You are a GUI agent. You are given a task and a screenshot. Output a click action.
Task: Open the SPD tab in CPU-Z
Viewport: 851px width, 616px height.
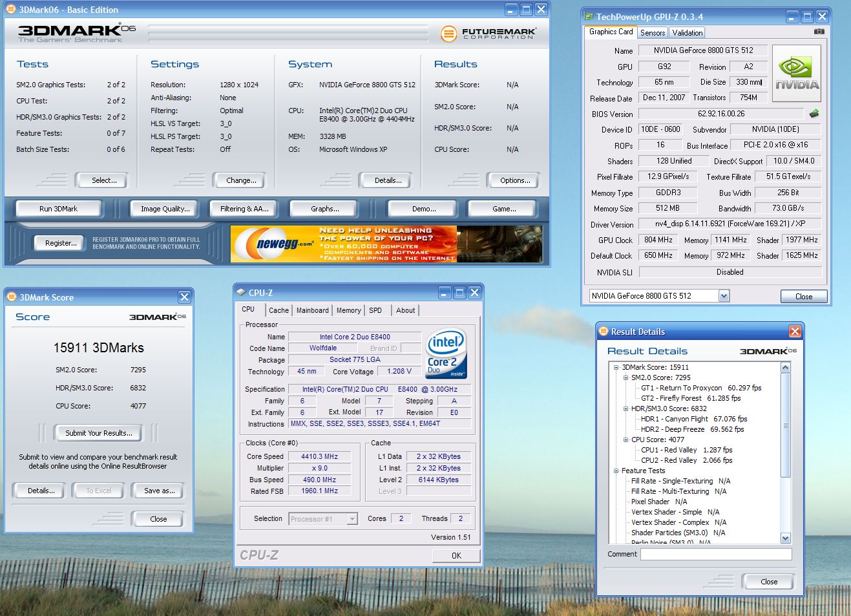[x=375, y=310]
